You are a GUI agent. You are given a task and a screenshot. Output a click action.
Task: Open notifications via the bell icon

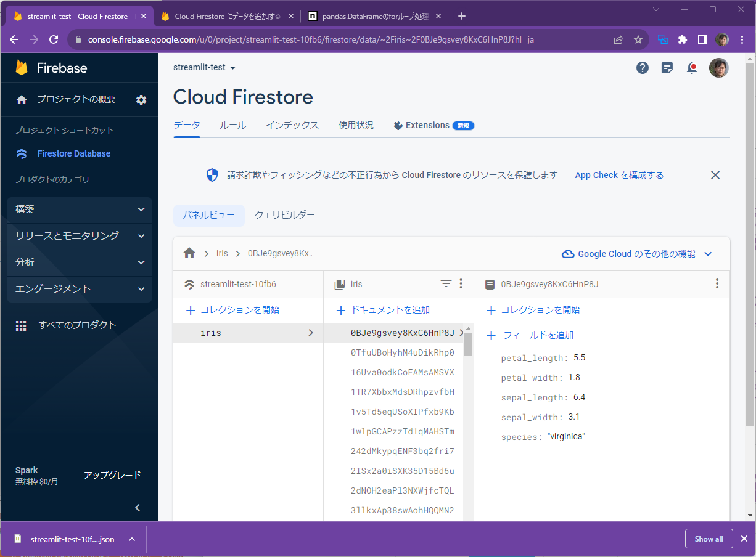coord(691,68)
